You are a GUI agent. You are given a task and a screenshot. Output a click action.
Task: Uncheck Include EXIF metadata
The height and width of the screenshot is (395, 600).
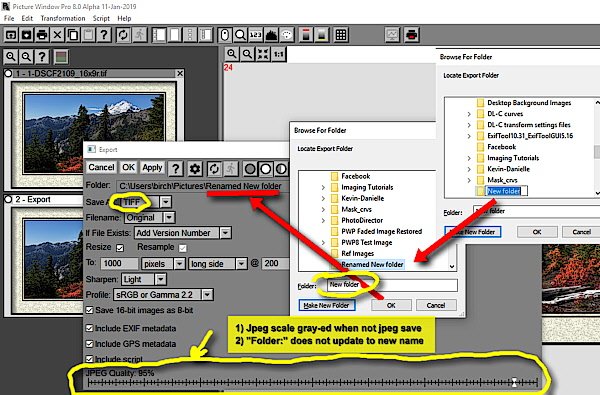point(90,328)
